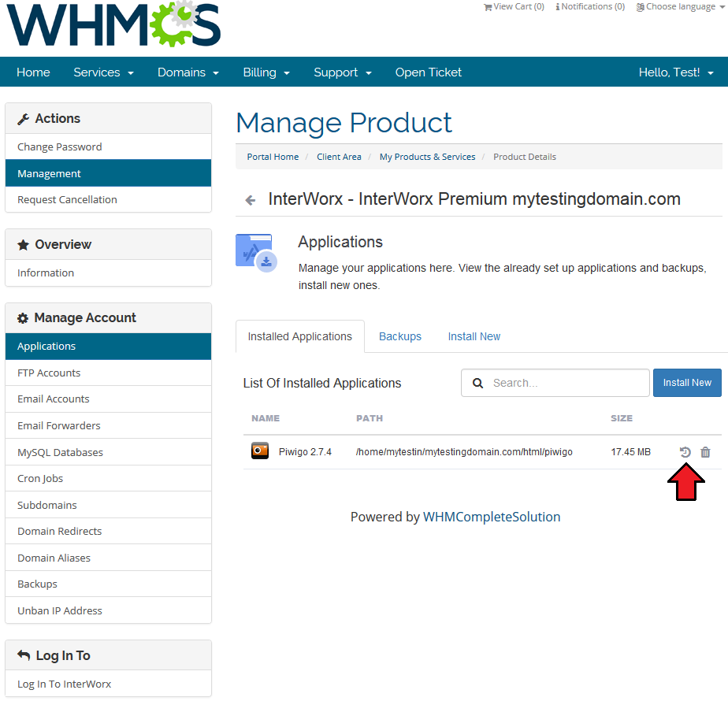
Task: Click the WHMCS logo
Action: [113, 24]
